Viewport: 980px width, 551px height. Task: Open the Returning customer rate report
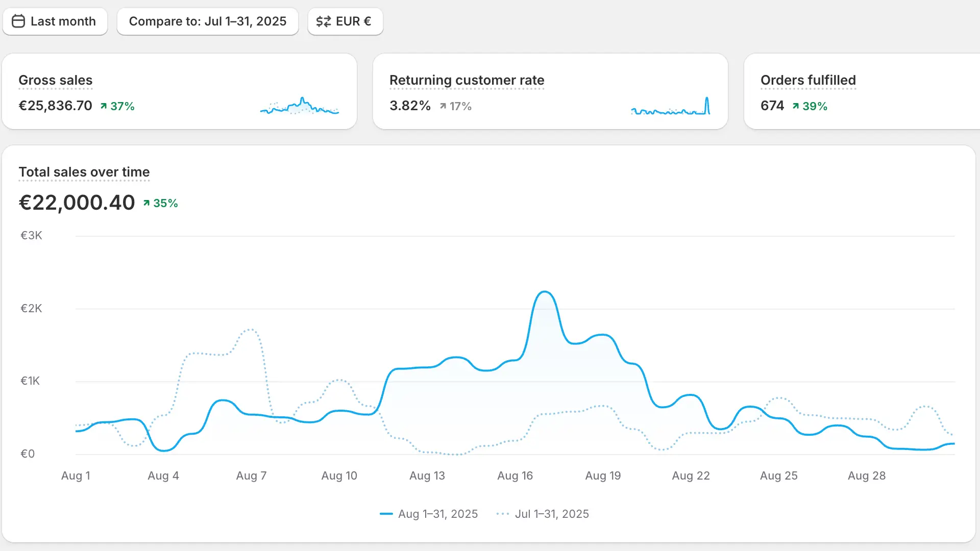[467, 80]
